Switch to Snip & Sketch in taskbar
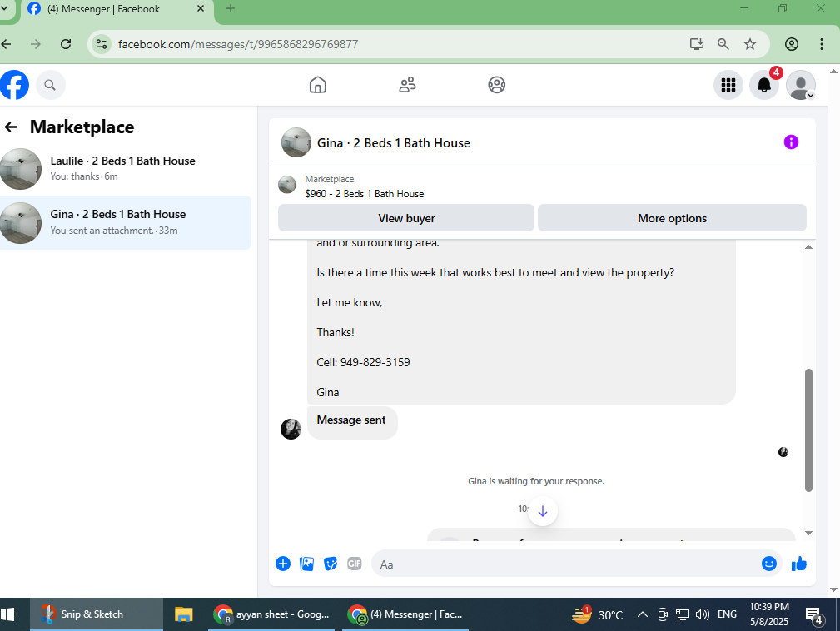The height and width of the screenshot is (631, 840). (x=97, y=614)
